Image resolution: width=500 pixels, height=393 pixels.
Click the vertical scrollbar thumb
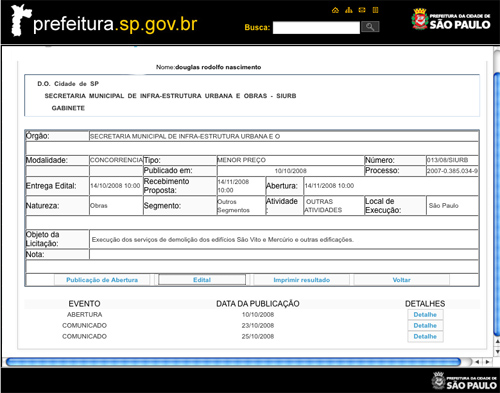pos(497,203)
